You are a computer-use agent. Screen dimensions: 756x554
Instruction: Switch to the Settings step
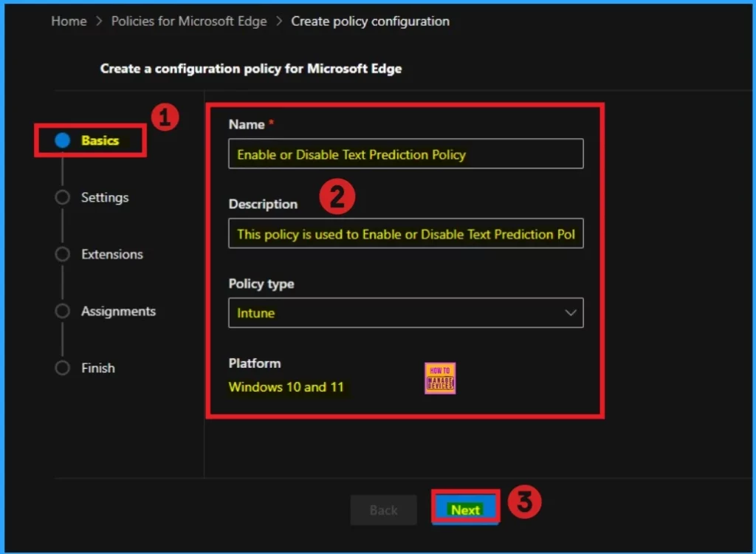coord(105,197)
